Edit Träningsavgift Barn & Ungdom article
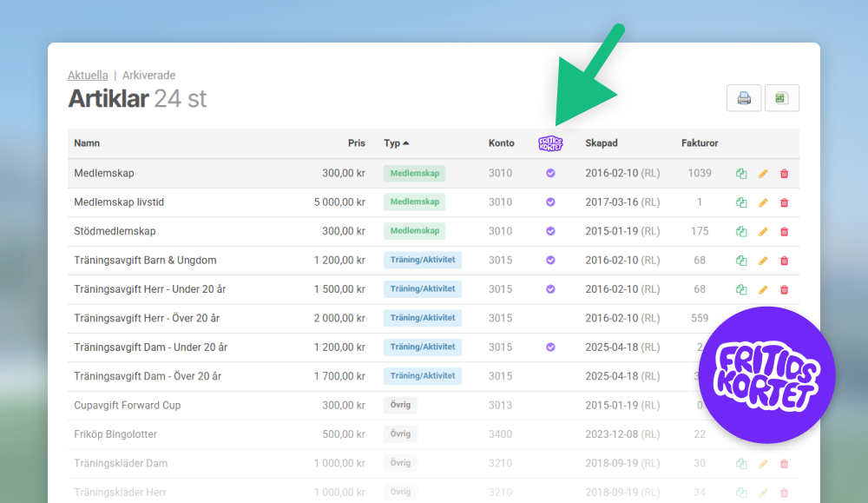The height and width of the screenshot is (503, 868). point(763,261)
